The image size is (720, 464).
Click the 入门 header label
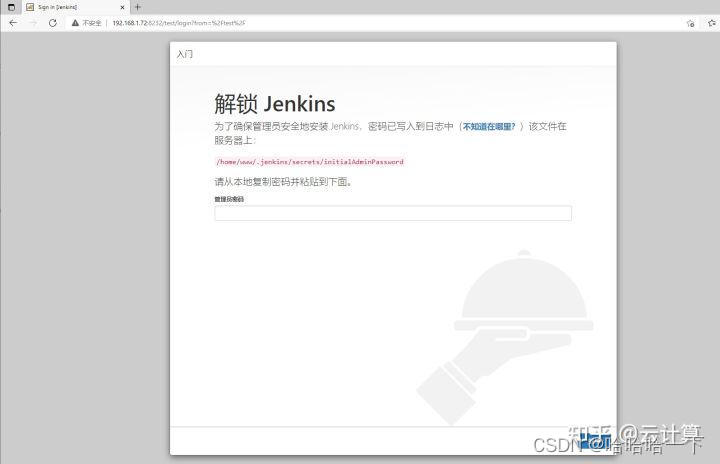pos(185,54)
